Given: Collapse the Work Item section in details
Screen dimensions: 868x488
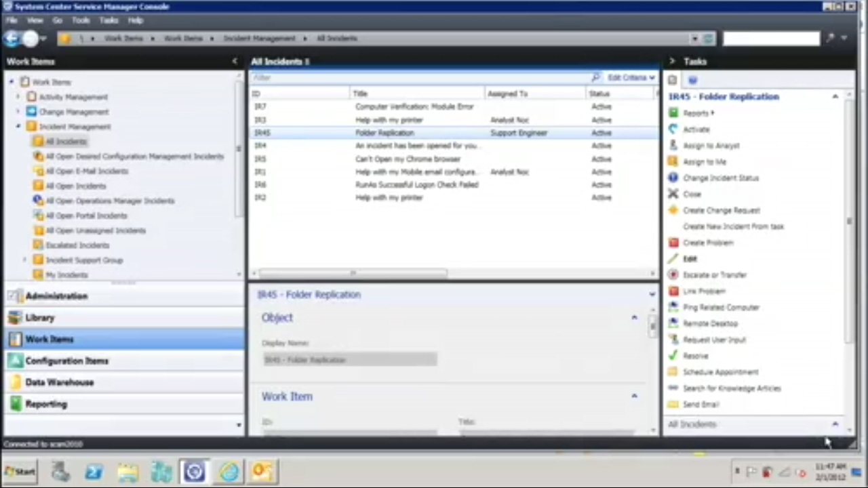Looking at the screenshot, I should [x=635, y=396].
